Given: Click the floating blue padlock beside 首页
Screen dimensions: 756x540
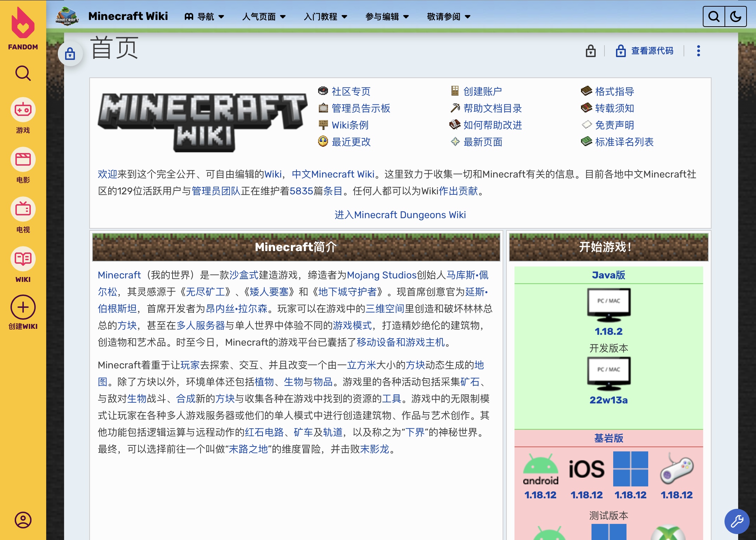Looking at the screenshot, I should tap(70, 54).
